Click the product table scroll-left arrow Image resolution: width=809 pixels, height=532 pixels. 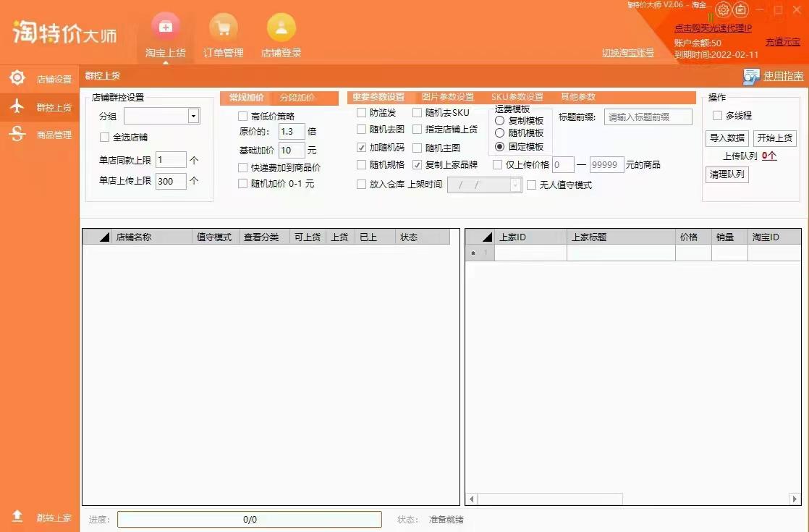pyautogui.click(x=472, y=499)
